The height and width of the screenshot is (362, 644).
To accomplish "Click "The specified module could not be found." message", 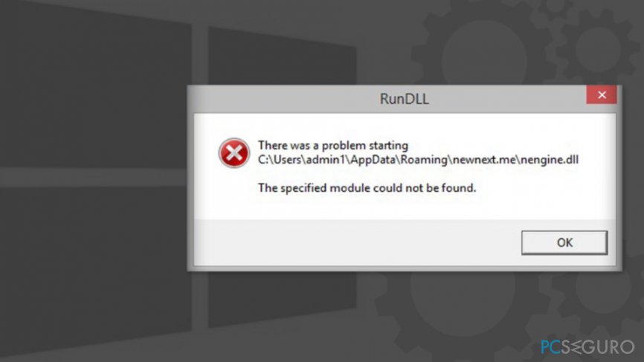I will 367,188.
